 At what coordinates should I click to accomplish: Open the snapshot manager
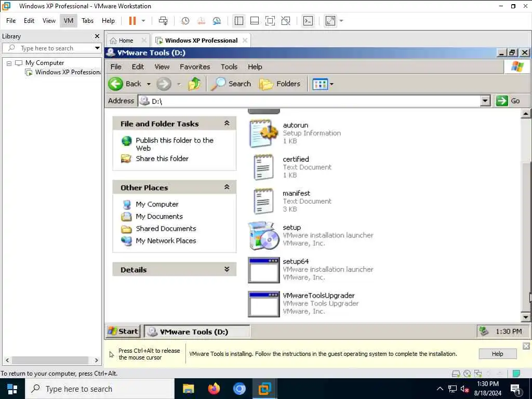[x=217, y=21]
